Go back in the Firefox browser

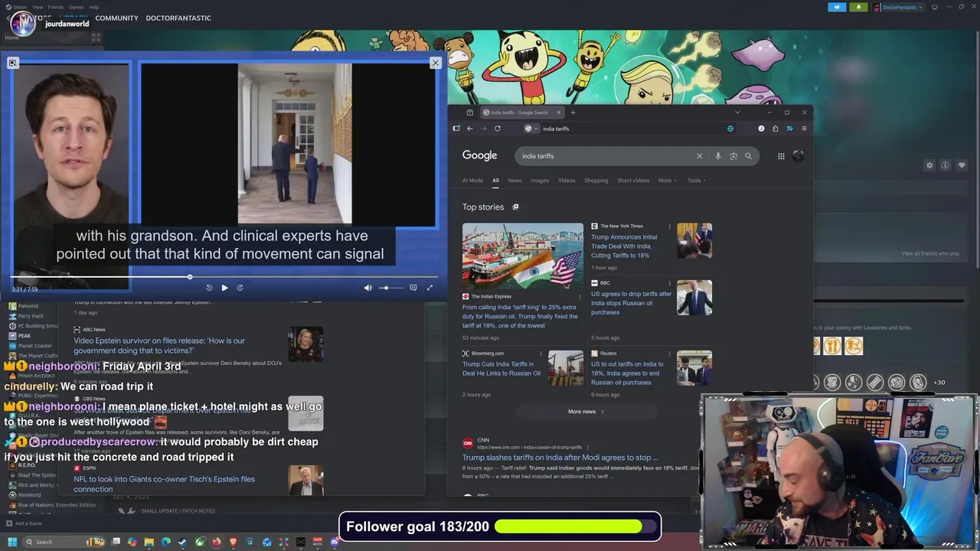tap(469, 129)
